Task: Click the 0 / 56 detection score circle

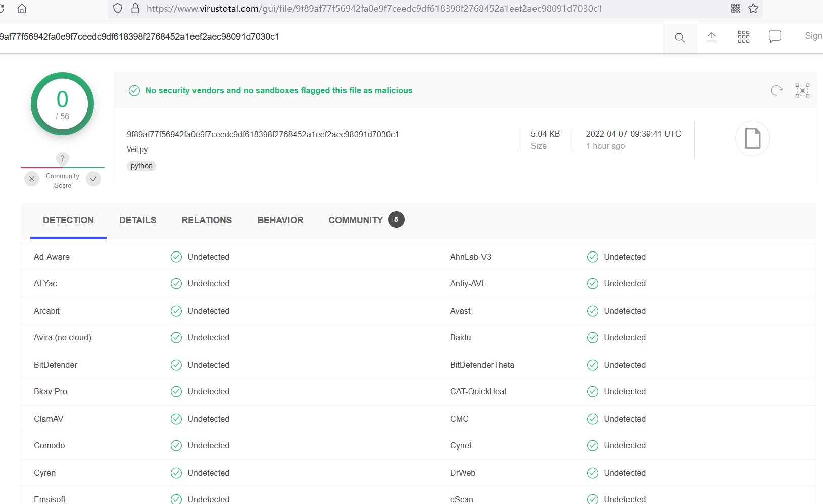Action: click(62, 104)
